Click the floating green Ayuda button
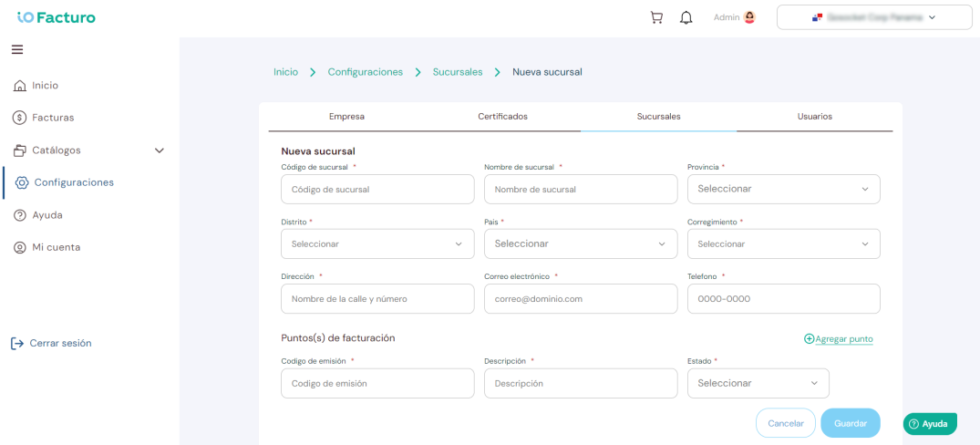The width and height of the screenshot is (980, 445). tap(931, 424)
